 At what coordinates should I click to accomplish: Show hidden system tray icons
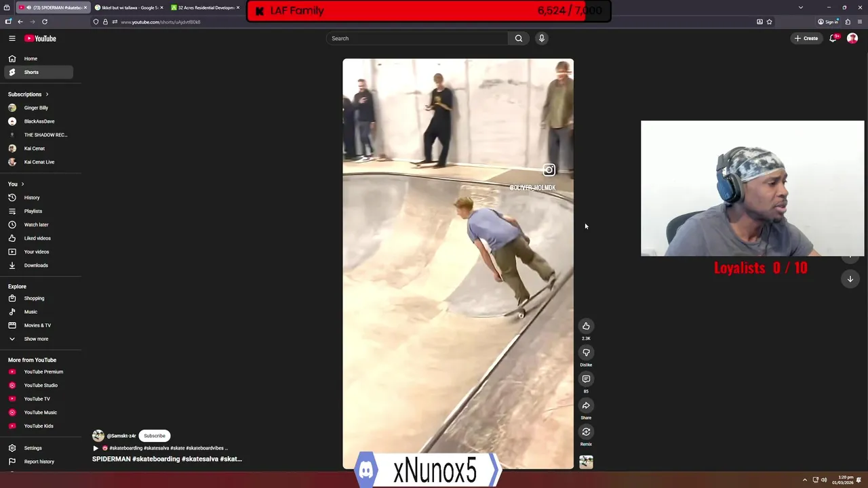(x=804, y=480)
